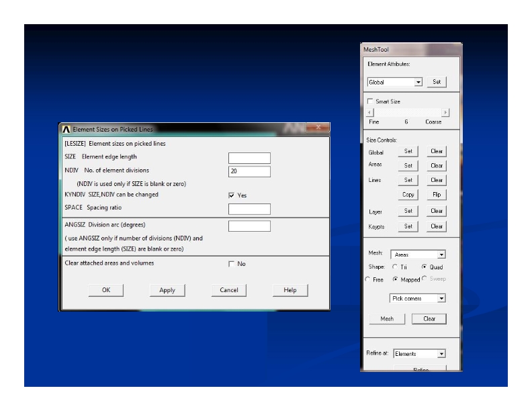Toggle KYNDIV Yes checkbox
Screen dimensions: 532x411
click(x=232, y=195)
